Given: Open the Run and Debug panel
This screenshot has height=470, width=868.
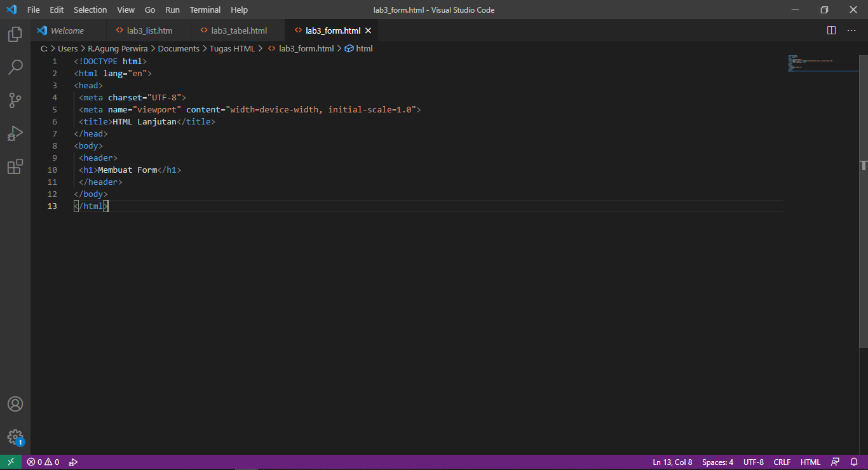Looking at the screenshot, I should coord(15,133).
